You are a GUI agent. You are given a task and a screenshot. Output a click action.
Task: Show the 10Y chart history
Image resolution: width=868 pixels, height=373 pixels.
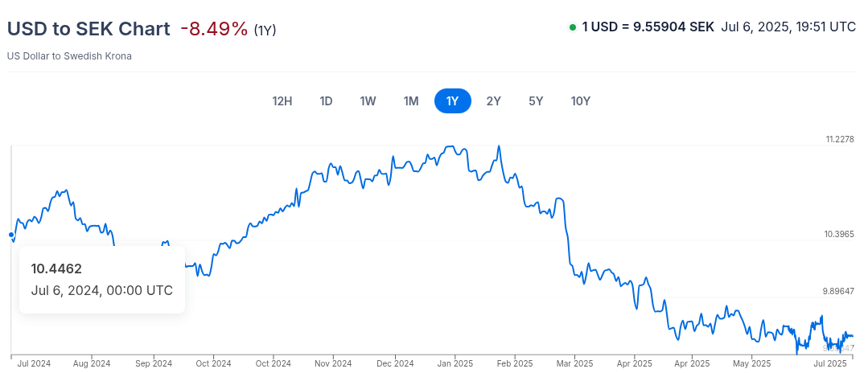pos(581,101)
